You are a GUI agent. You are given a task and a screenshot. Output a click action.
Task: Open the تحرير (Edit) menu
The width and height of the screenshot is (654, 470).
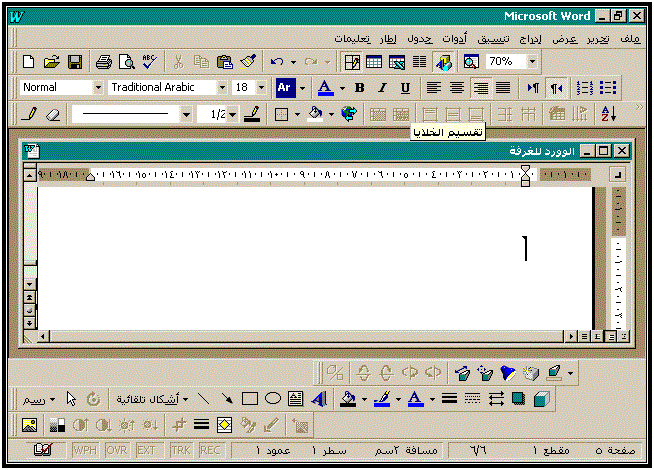[598, 39]
